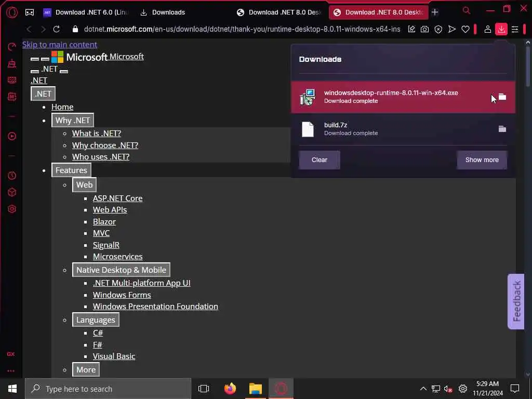Viewport: 532px width, 399px height.
Task: Expand the Features menu button
Action: pos(71,170)
